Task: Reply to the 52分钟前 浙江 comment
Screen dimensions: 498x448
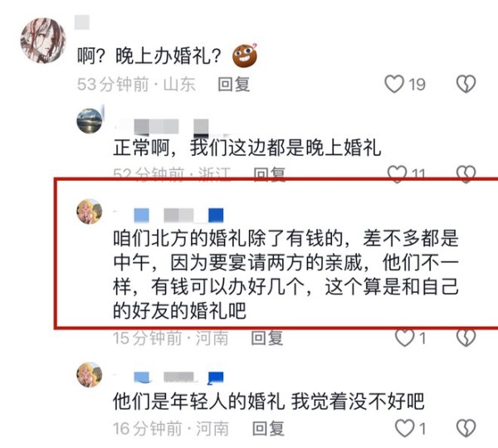Action: tap(269, 174)
